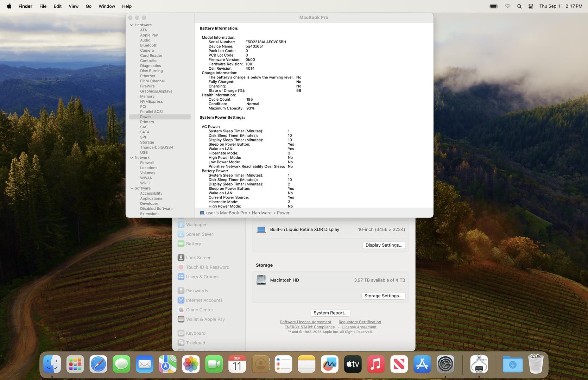Select Thunderbolt/USB4 in sidebar
This screenshot has height=380, width=588.
[x=157, y=147]
